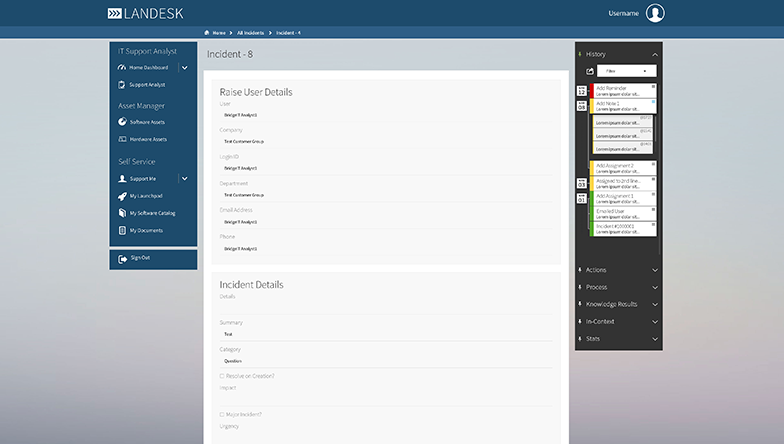Select Support Me in Self Service menu
The image size is (784, 444).
(x=143, y=178)
